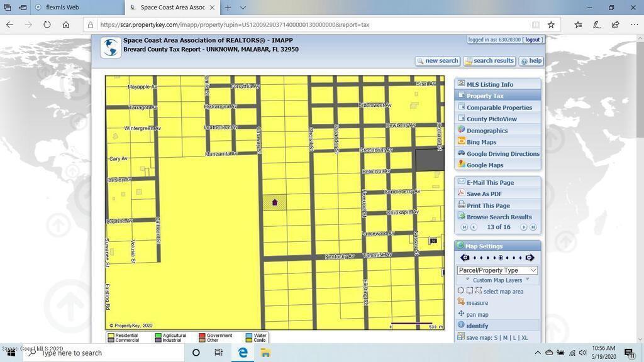The image size is (644, 362).
Task: Select the measure tool
Action: point(477,303)
